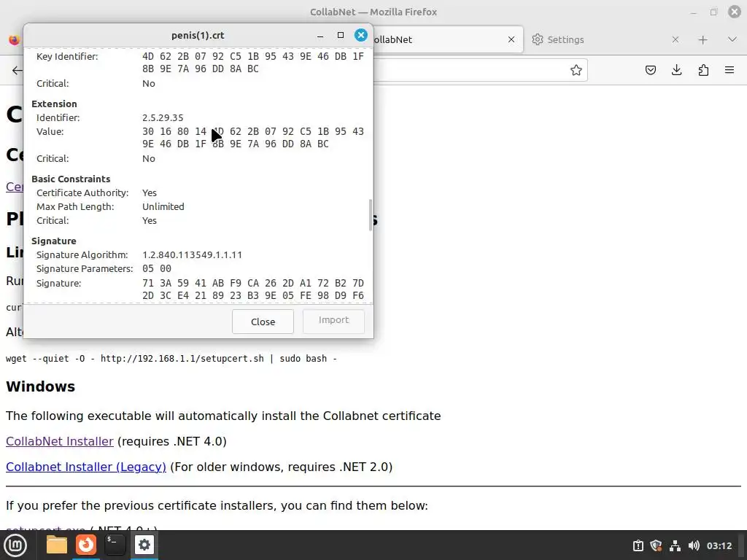This screenshot has width=747, height=560.
Task: Close the Settings tab
Action: pos(675,39)
